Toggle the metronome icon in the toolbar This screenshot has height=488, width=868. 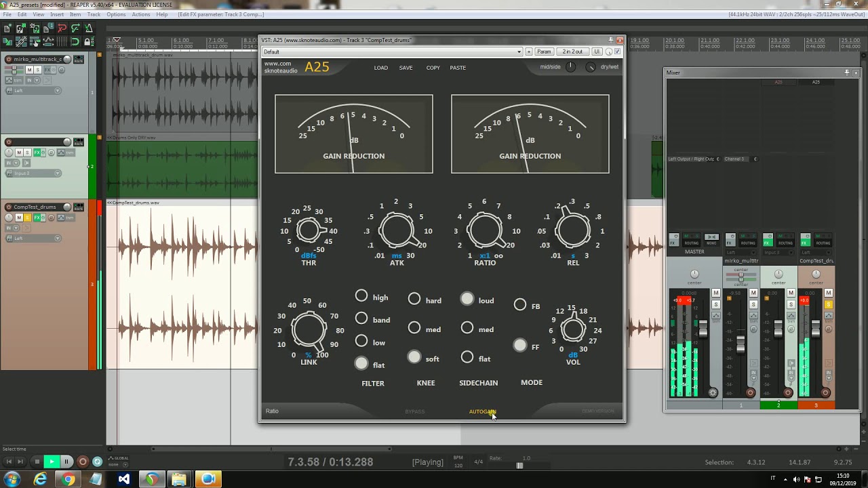tap(89, 28)
